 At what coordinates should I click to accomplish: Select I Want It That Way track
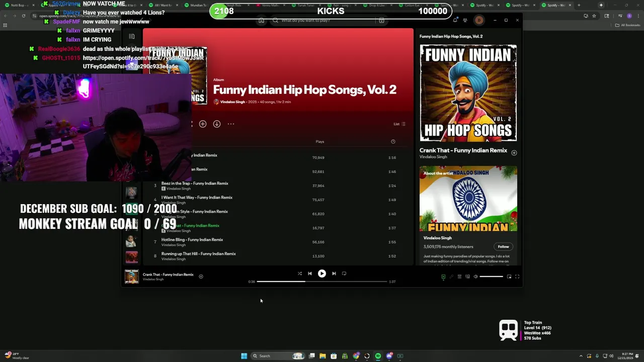point(197,198)
